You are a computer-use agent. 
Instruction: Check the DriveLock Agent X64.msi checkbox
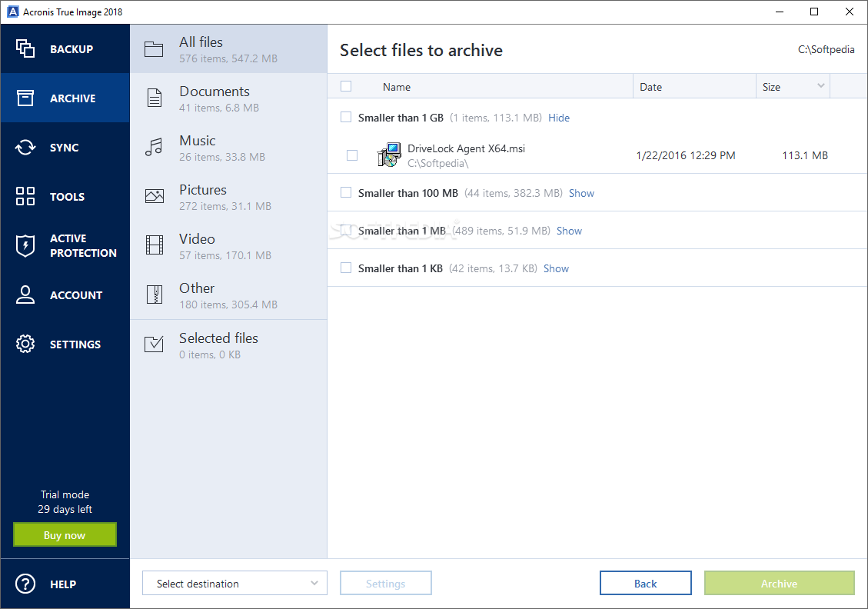pos(352,155)
